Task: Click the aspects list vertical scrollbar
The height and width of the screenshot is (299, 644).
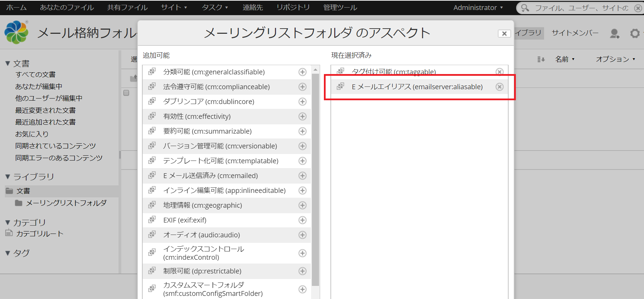Action: click(x=315, y=179)
